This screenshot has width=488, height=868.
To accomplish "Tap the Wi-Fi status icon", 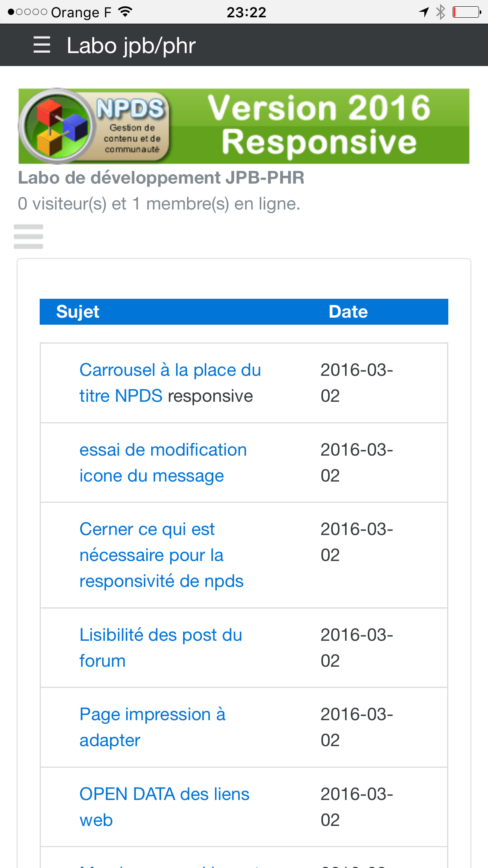I will coord(125,12).
